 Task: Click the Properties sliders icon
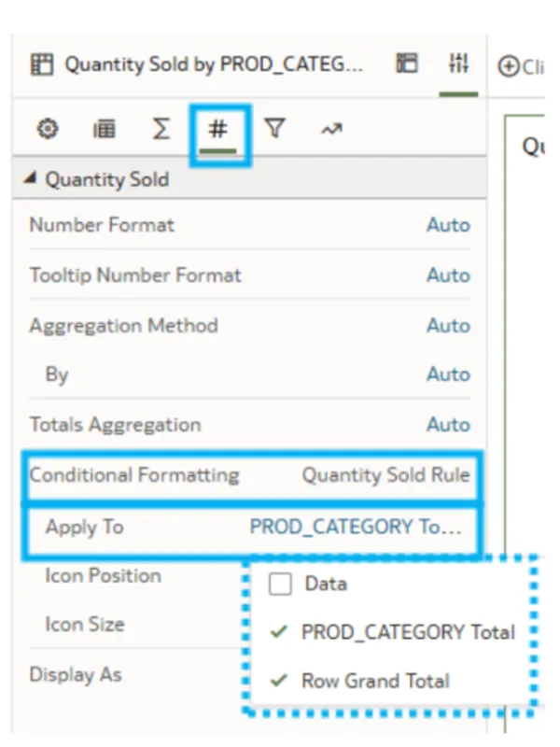459,63
